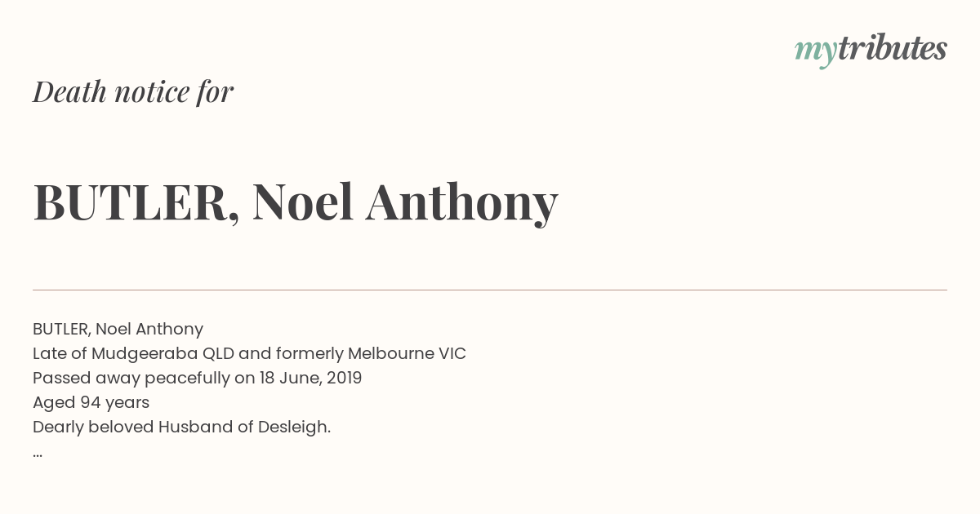
Task: Click the "Passed away peacefully" line
Action: point(197,378)
